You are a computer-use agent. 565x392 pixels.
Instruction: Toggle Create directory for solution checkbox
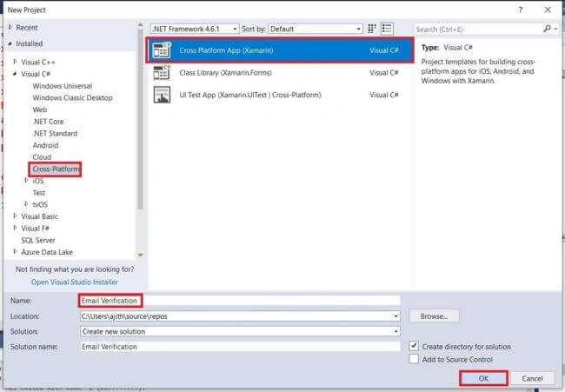(x=414, y=346)
